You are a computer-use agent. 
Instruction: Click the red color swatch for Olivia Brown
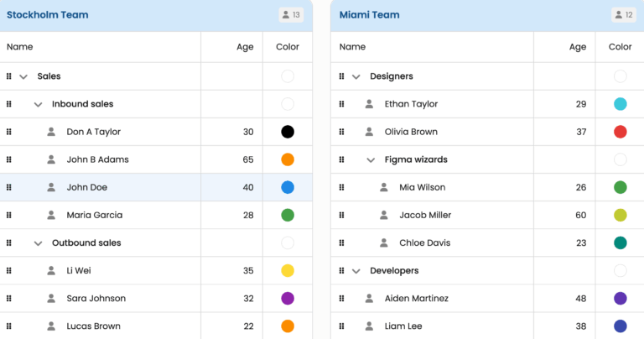[x=621, y=132]
